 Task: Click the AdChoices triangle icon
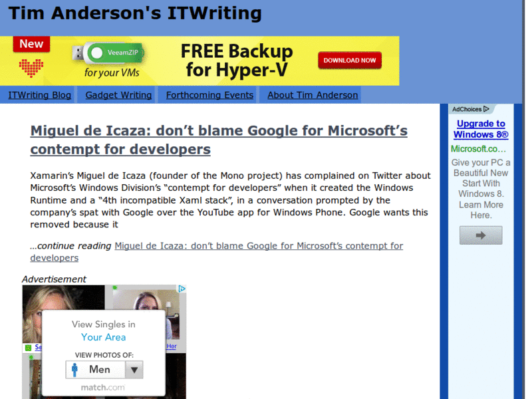pos(486,109)
